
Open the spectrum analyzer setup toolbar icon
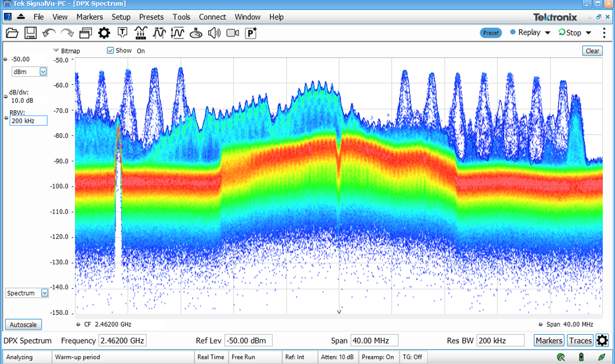pos(141,33)
